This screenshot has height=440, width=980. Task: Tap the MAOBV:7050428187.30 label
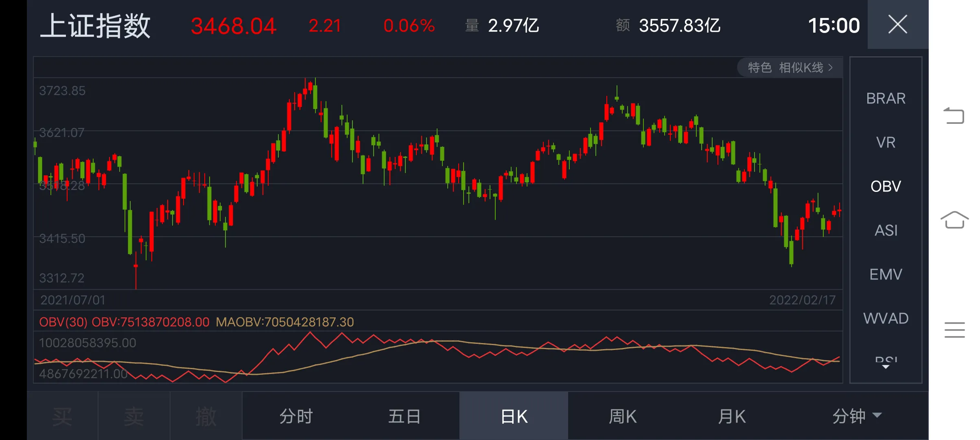click(x=284, y=322)
